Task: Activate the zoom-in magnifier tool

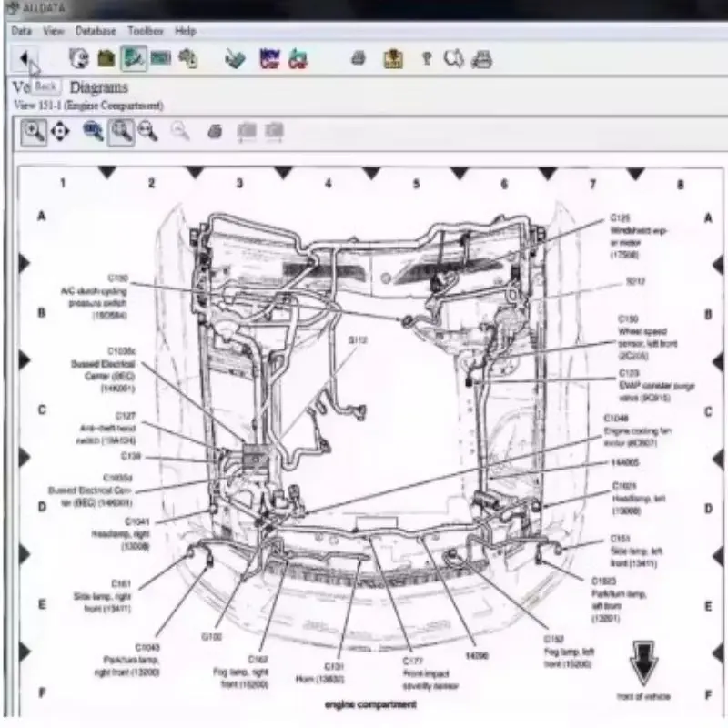Action: point(34,132)
